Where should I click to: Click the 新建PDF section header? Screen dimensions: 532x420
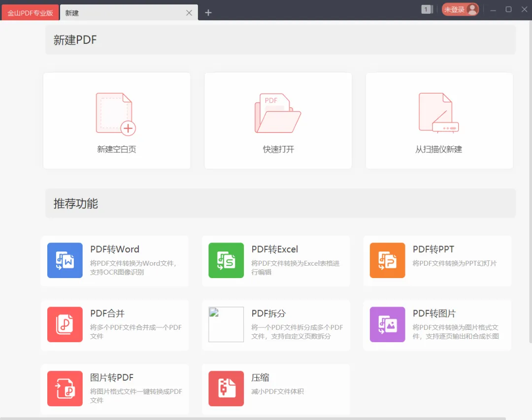[281, 40]
